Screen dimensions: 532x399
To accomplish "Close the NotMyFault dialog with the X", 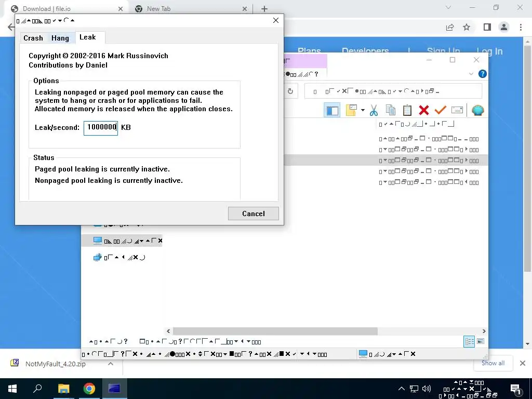I will 276,20.
